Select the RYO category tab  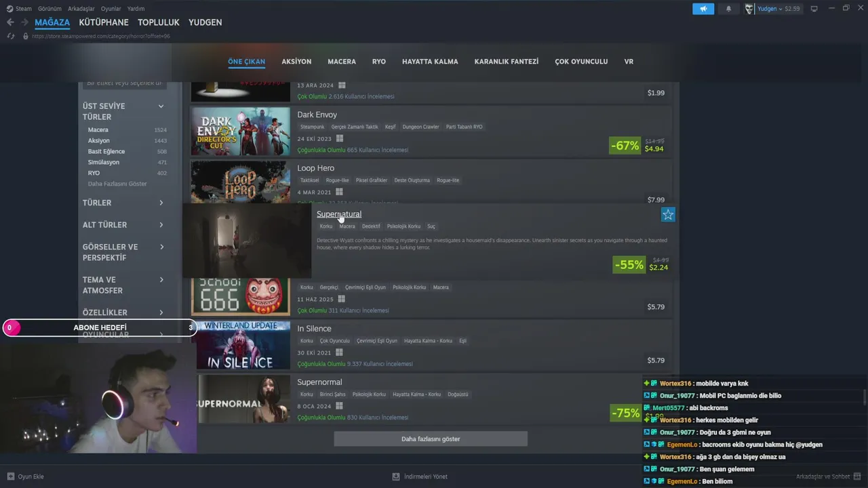379,62
